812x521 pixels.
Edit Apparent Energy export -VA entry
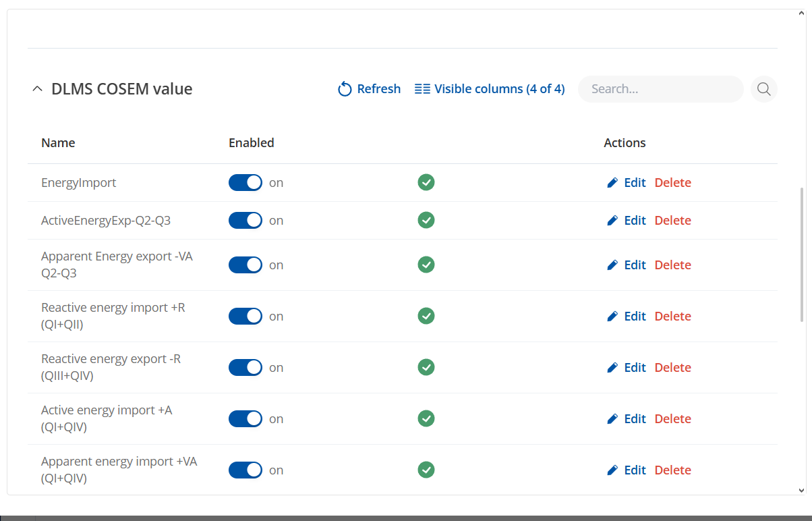(627, 265)
